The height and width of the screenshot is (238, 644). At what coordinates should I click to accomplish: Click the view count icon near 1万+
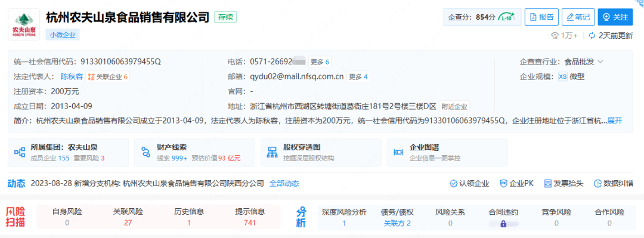555,35
